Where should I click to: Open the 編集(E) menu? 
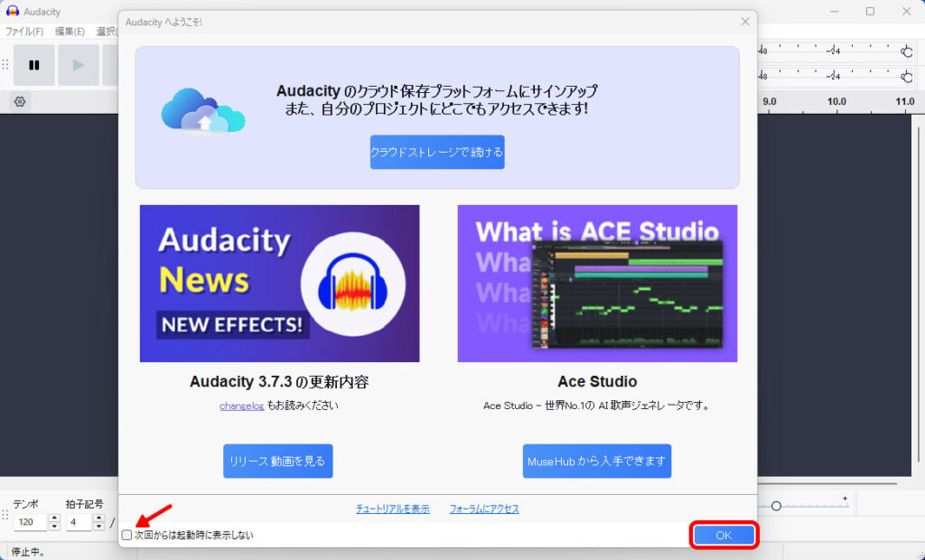70,32
